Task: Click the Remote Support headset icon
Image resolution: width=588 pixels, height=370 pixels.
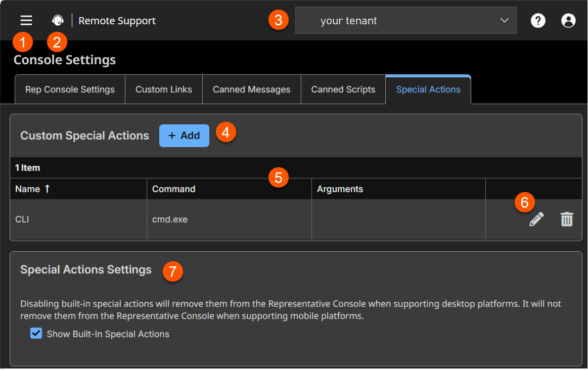Action: click(58, 21)
